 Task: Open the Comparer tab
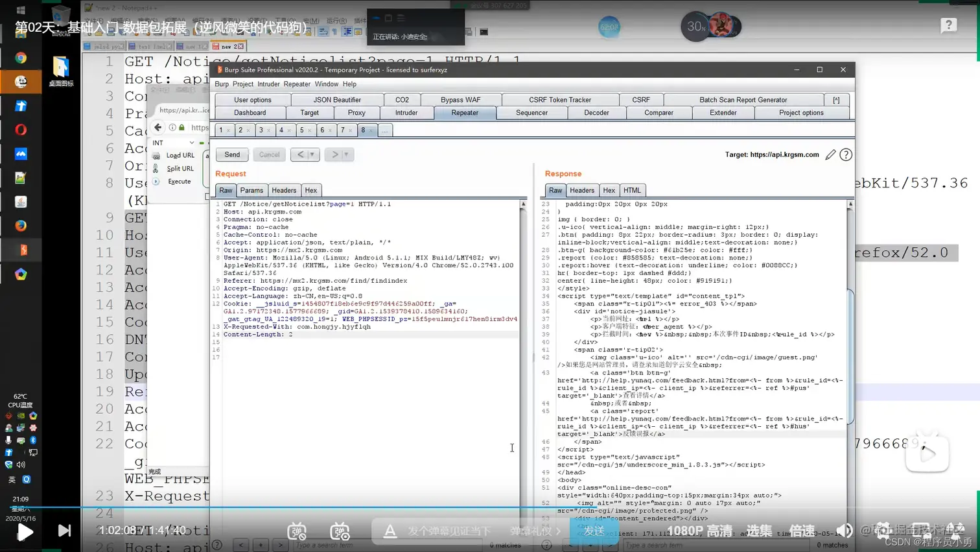coord(659,113)
